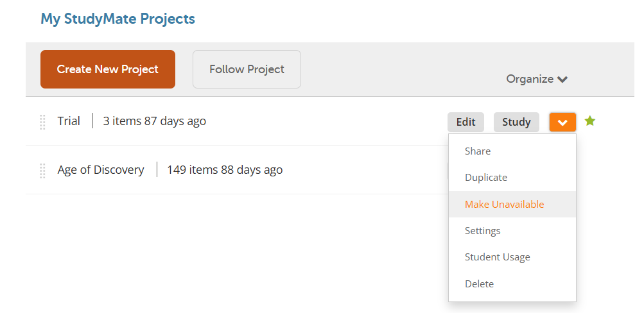This screenshot has height=313, width=644.
Task: Choose Delete in the project menu
Action: [480, 284]
